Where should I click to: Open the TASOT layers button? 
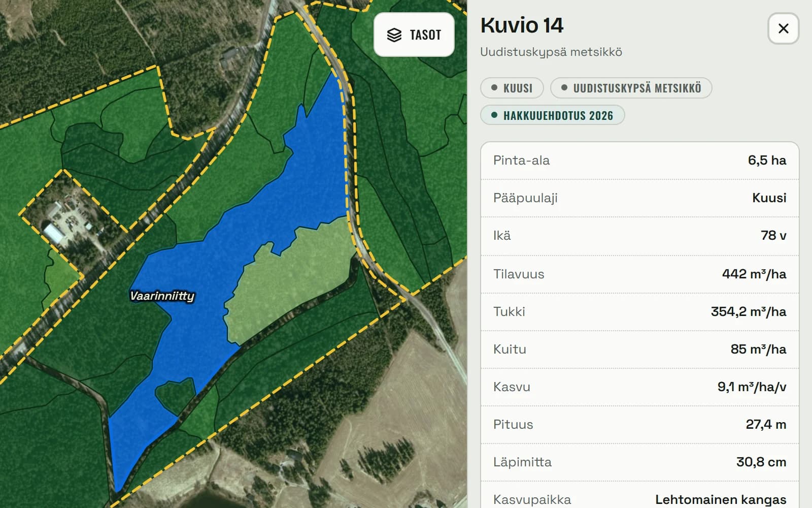(x=414, y=35)
